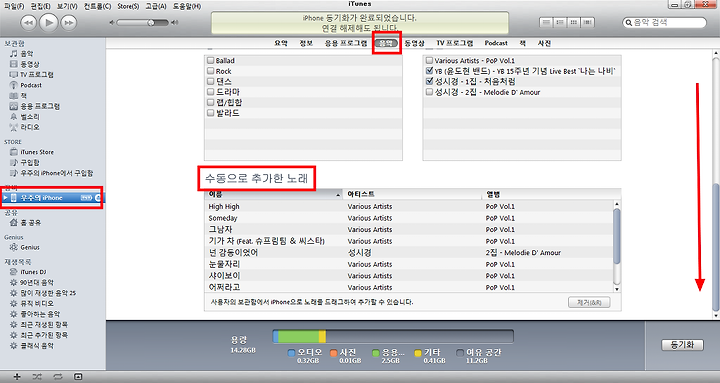Show the artwork viewer panel
The image size is (720, 383).
pos(78,377)
